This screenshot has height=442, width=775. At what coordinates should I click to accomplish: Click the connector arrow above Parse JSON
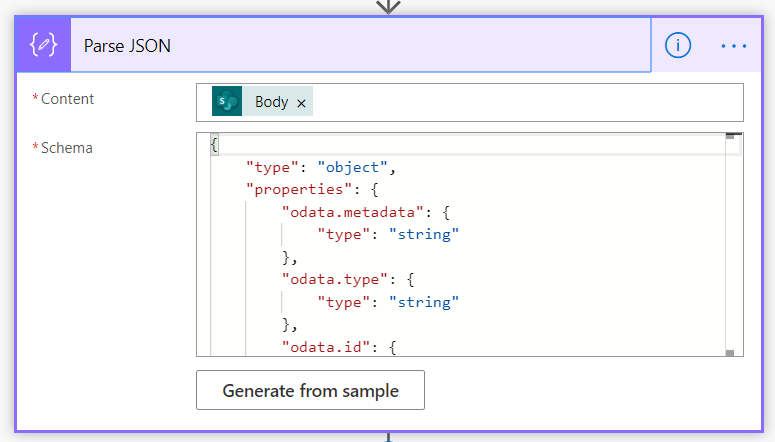[x=388, y=7]
